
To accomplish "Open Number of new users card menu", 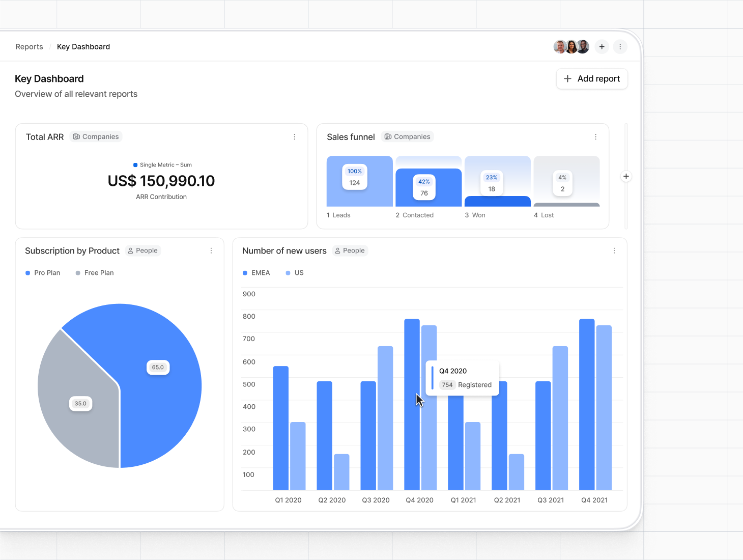I will (x=614, y=250).
